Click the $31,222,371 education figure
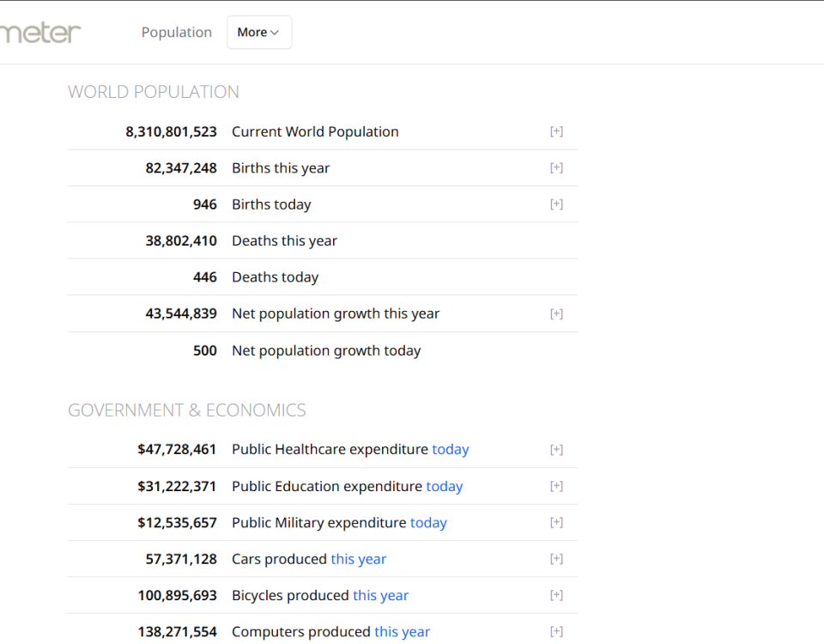The image size is (824, 644). coord(177,486)
